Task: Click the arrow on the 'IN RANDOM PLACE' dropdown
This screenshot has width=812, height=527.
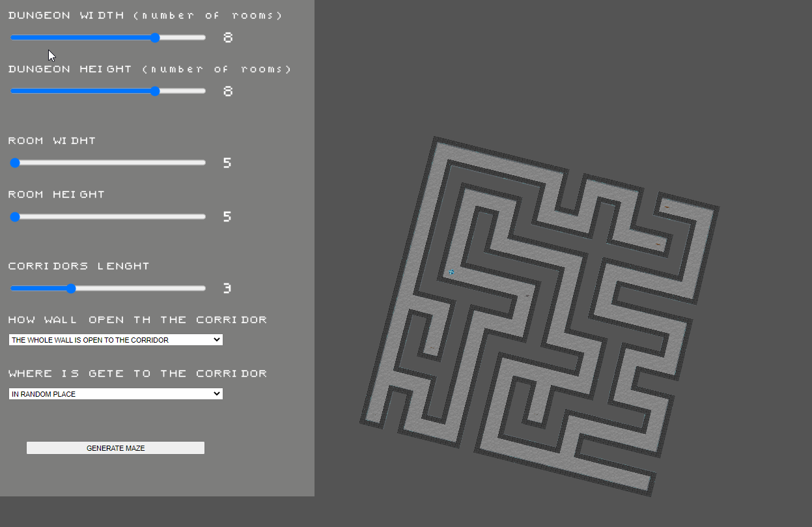Action: (x=217, y=393)
